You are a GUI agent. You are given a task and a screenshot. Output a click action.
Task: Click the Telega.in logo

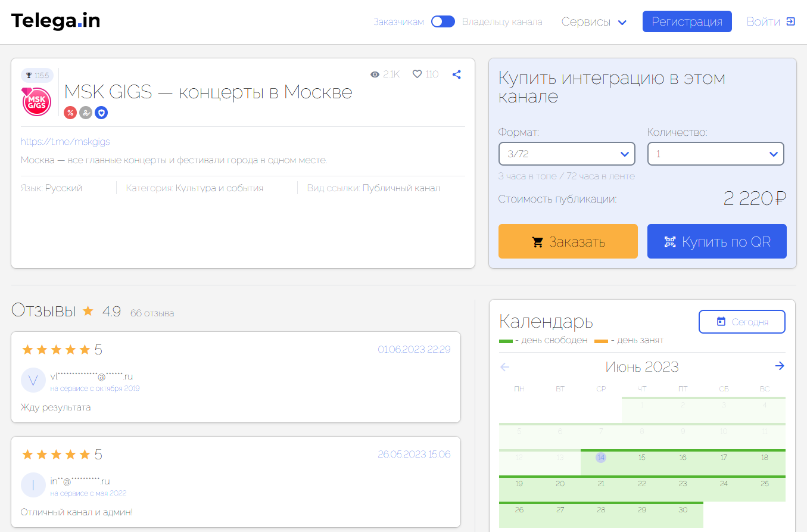(56, 21)
